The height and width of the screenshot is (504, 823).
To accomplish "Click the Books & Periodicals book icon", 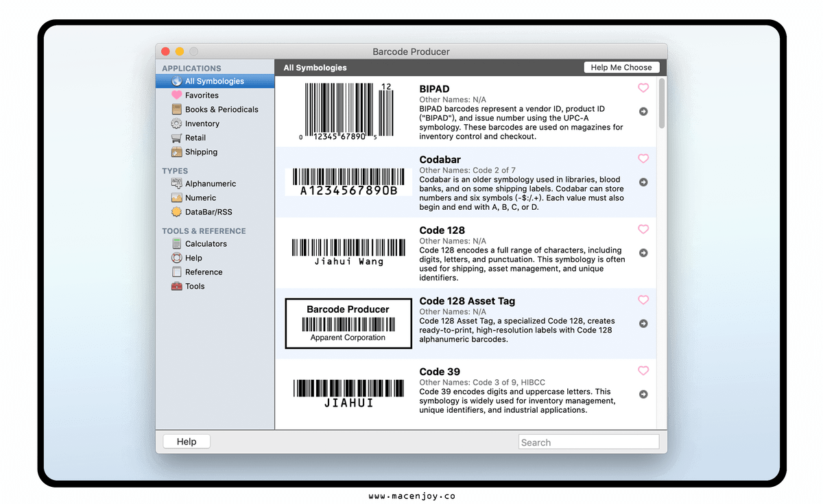I will tap(176, 109).
